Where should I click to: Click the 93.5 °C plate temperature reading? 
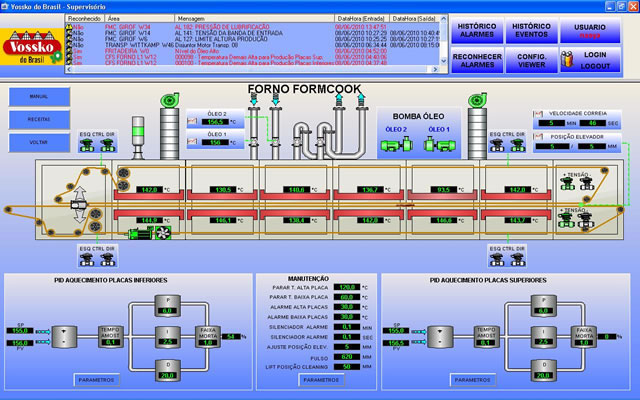coord(444,190)
